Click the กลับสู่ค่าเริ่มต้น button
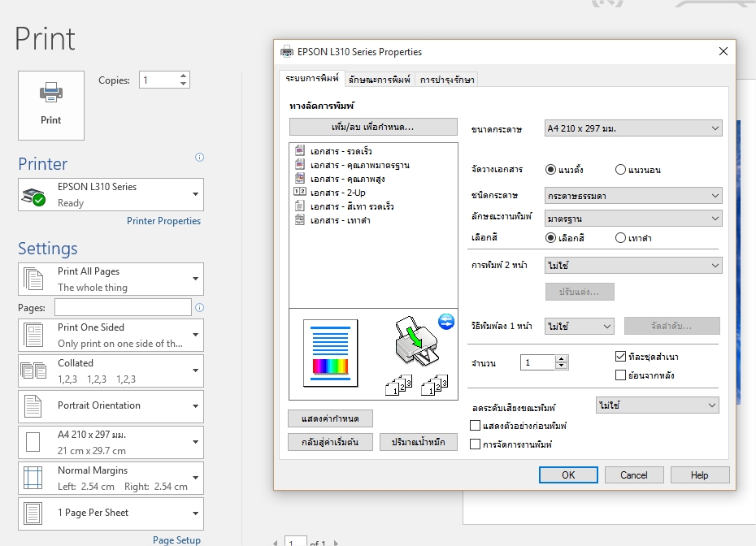 coord(330,442)
